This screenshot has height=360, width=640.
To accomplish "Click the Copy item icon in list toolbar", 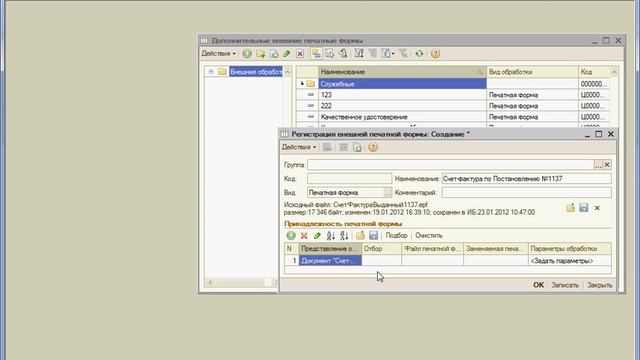I will [274, 53].
